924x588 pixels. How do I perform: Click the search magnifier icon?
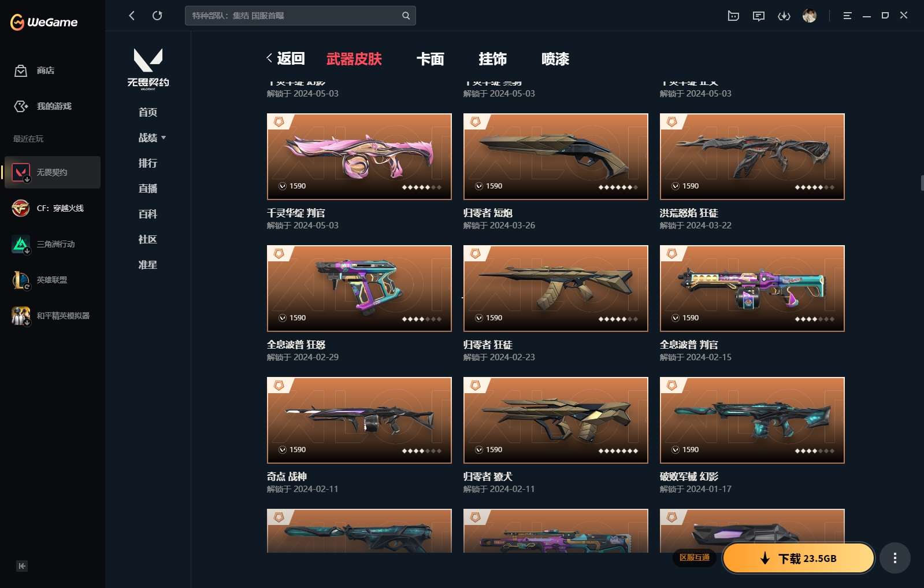406,16
